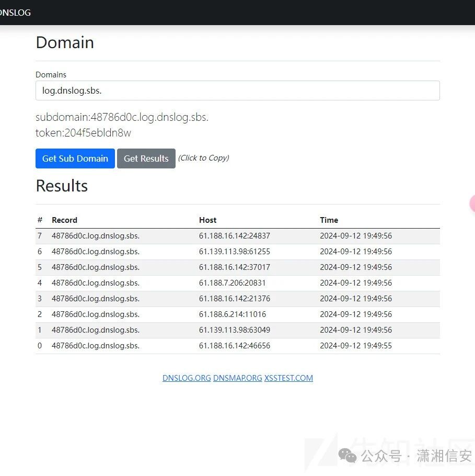Click the Get Sub Domain button

click(75, 158)
